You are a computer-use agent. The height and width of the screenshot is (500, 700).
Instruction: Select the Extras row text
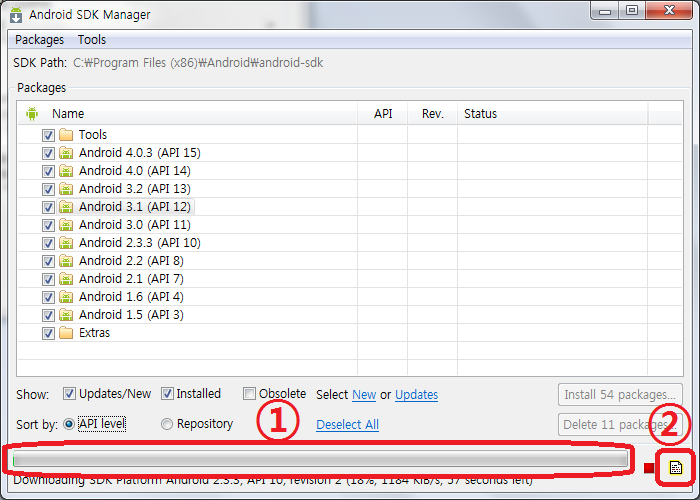click(94, 333)
